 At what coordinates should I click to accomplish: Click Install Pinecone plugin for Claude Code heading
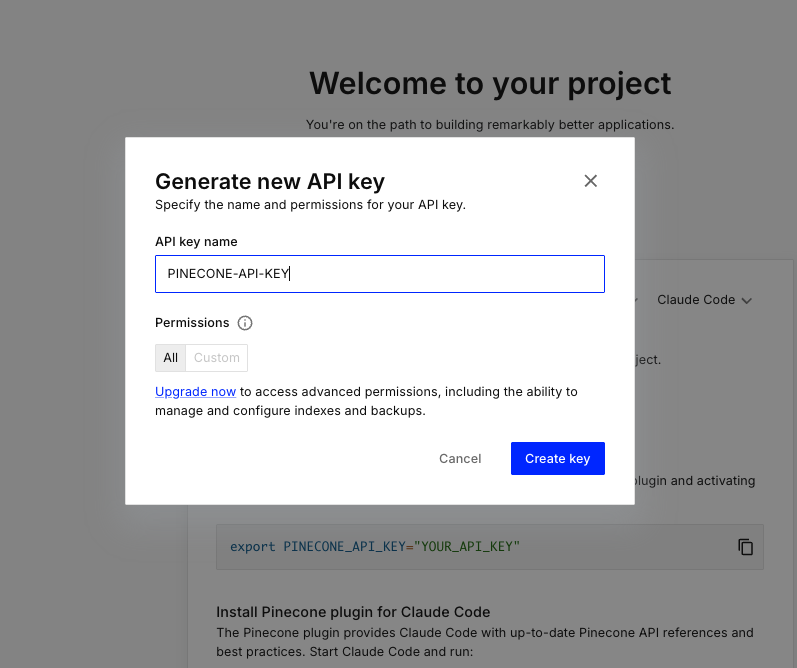tap(353, 612)
